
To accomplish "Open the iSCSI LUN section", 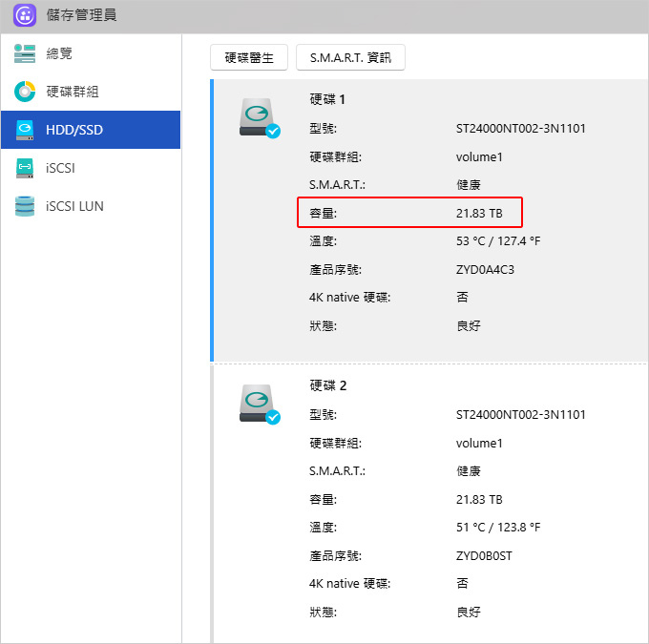I will click(x=91, y=206).
